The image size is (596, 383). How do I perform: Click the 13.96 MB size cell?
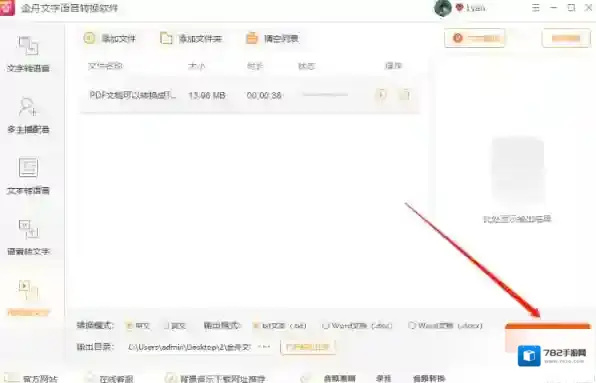point(207,95)
